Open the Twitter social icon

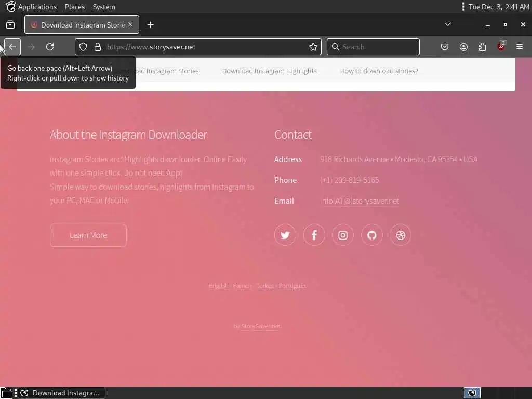point(285,235)
